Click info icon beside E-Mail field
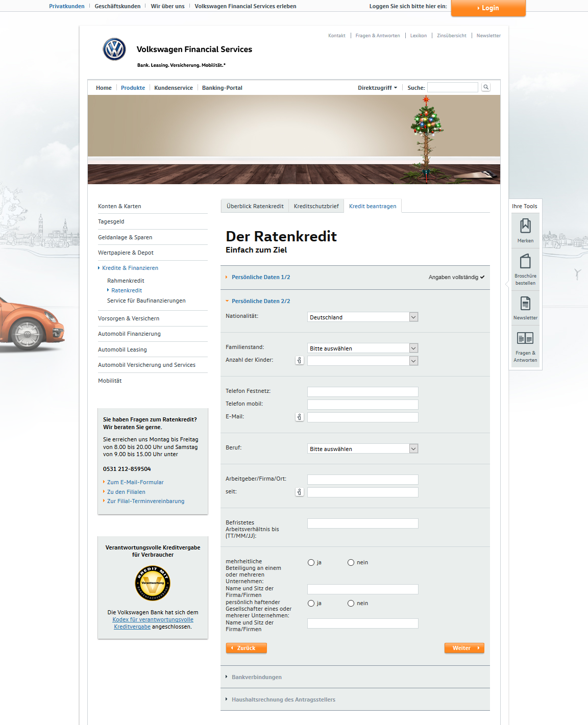Screen dimensions: 588x725 (x=300, y=417)
